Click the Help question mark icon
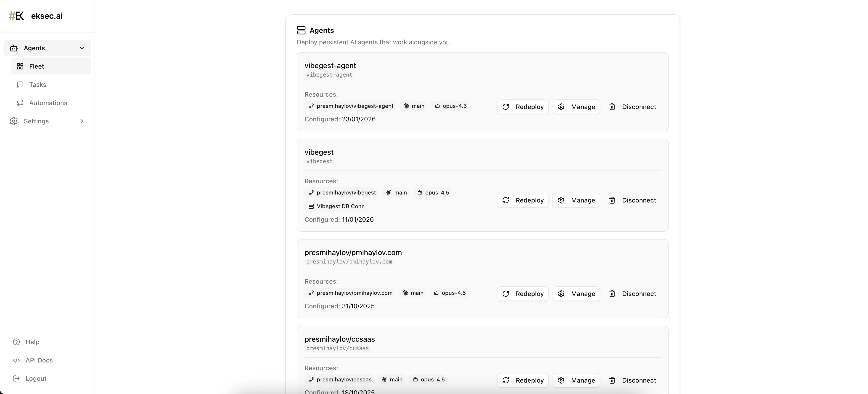Screen dimensions: 868x394 (16, 342)
